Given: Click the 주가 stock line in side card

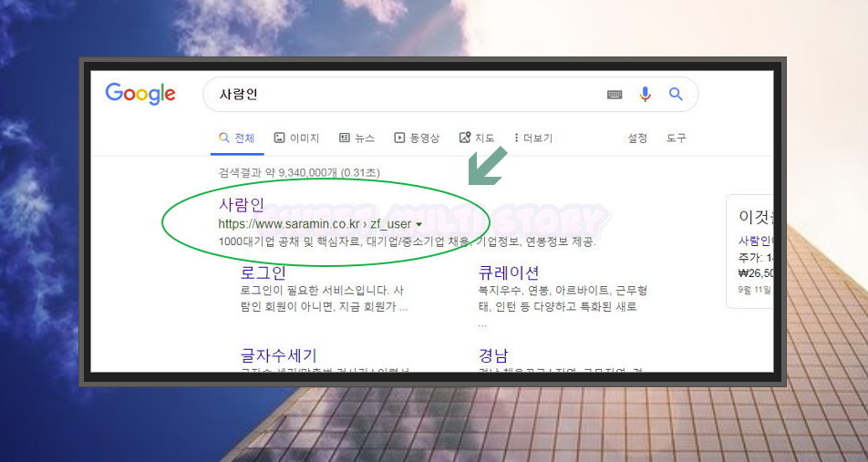Looking at the screenshot, I should pyautogui.click(x=755, y=257).
